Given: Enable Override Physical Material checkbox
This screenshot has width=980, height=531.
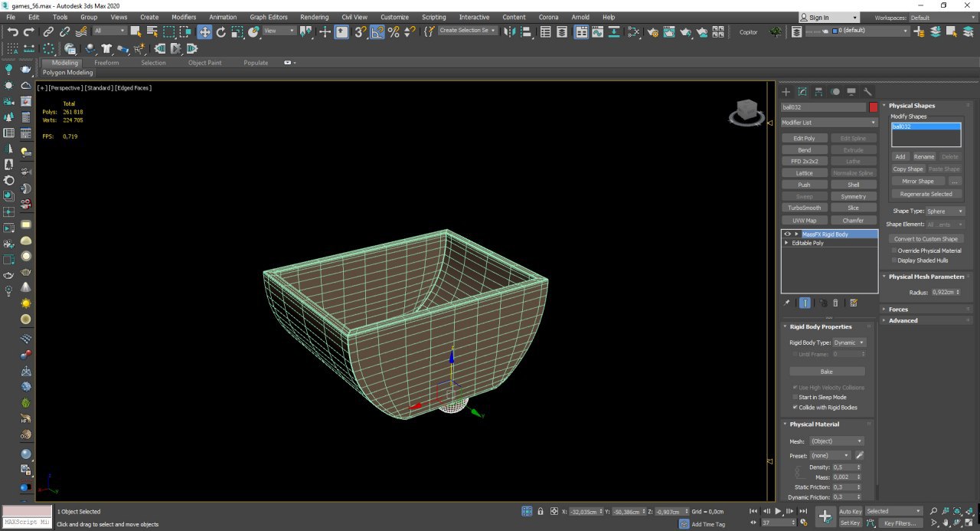Looking at the screenshot, I should tap(893, 251).
